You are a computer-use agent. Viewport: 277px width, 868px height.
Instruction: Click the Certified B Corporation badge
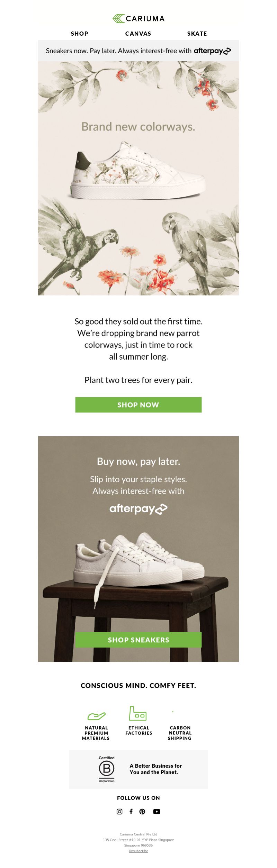pos(107,769)
